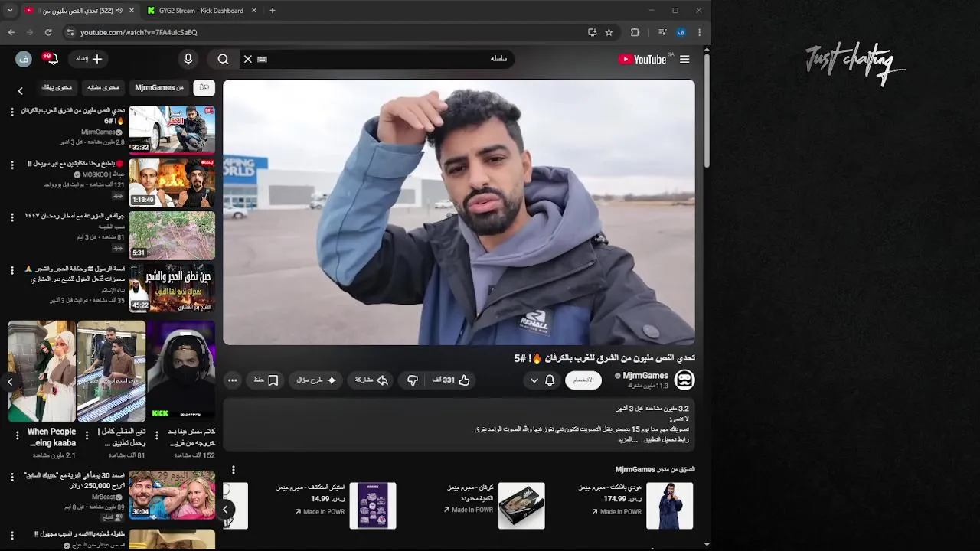980x551 pixels.
Task: Open notifications bell with 9+ badge
Action: (x=51, y=59)
